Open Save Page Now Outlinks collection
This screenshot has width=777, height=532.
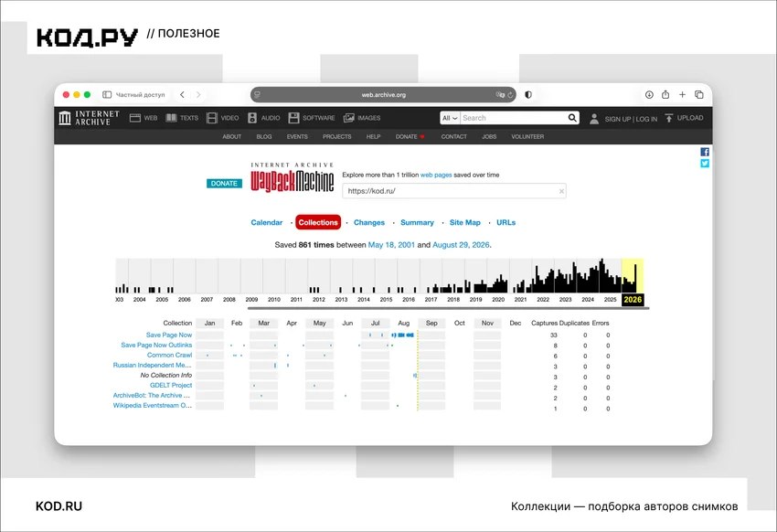point(156,346)
